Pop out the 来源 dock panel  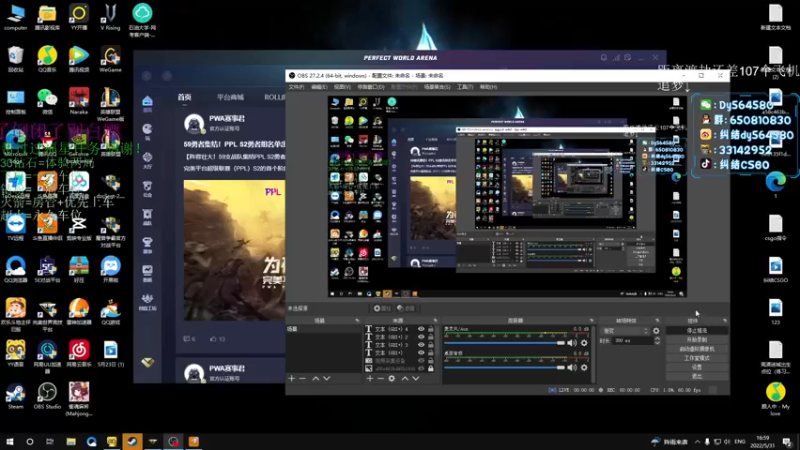point(435,320)
